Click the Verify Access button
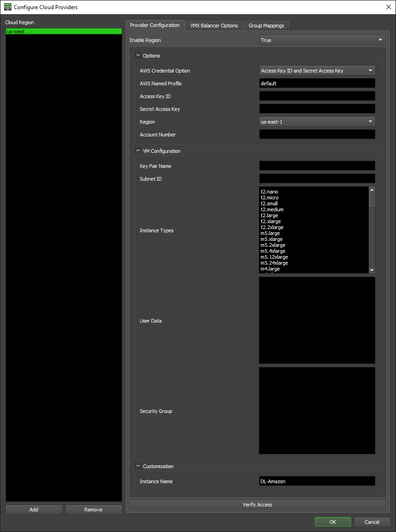Viewport: 396px width, 532px height. pos(257,505)
